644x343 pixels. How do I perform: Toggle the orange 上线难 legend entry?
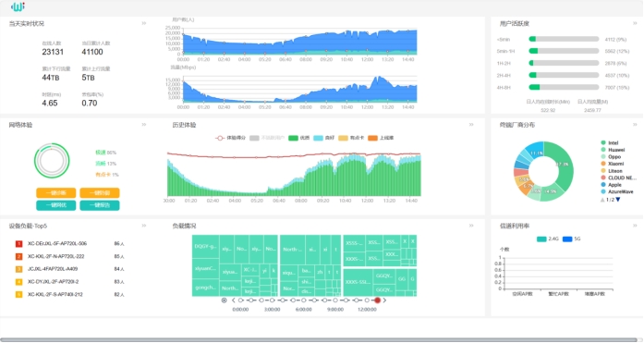point(381,138)
